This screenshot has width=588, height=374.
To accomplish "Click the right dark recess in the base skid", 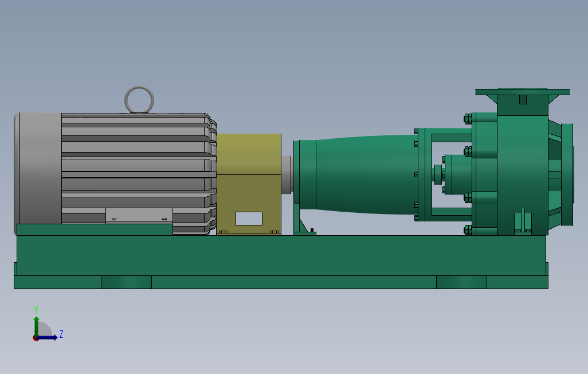I will pyautogui.click(x=461, y=282).
